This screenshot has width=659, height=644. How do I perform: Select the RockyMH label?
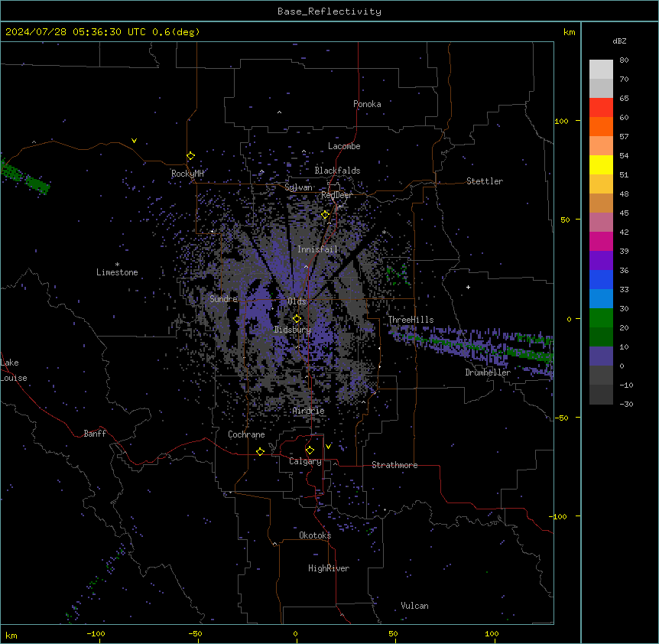(x=187, y=174)
